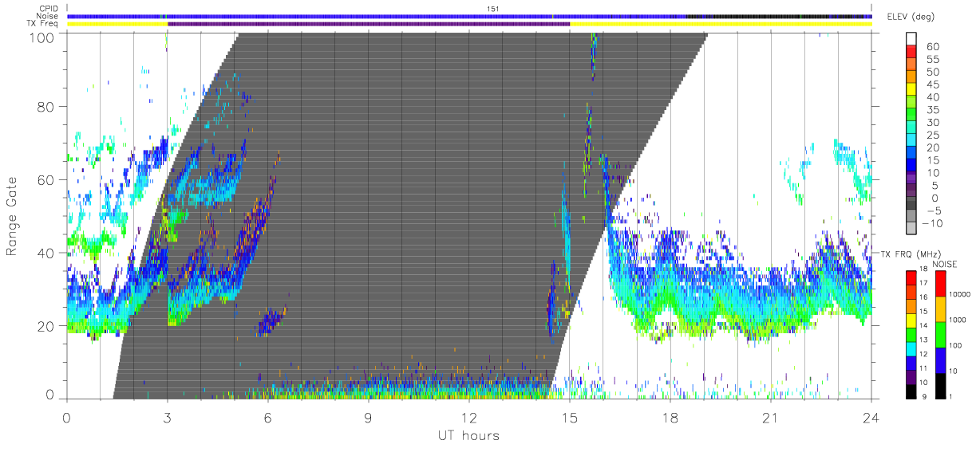This screenshot has width=980, height=452.
Task: Click the blue segment of the NOISE color bar
Action: 940,360
